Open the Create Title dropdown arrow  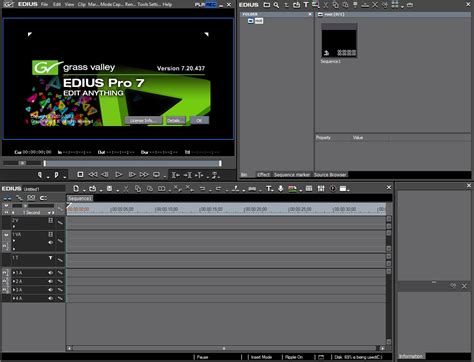[x=273, y=190]
